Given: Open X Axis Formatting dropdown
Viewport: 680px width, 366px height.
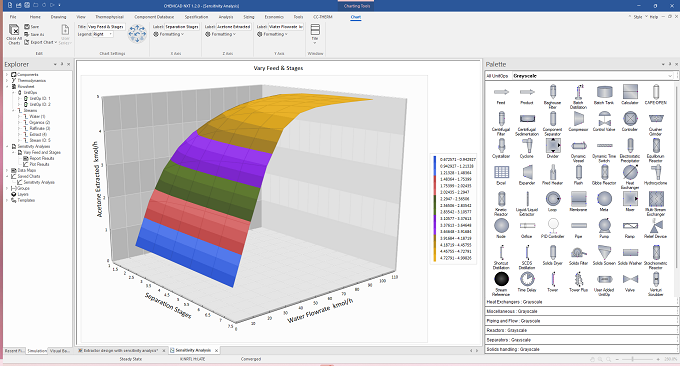Looking at the screenshot, I should coord(170,34).
